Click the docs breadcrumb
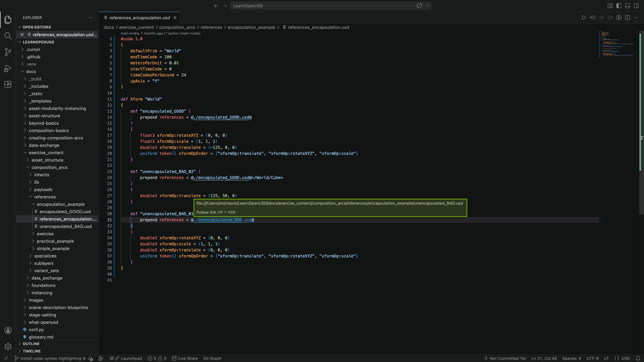The width and height of the screenshot is (644, 362). [109, 27]
